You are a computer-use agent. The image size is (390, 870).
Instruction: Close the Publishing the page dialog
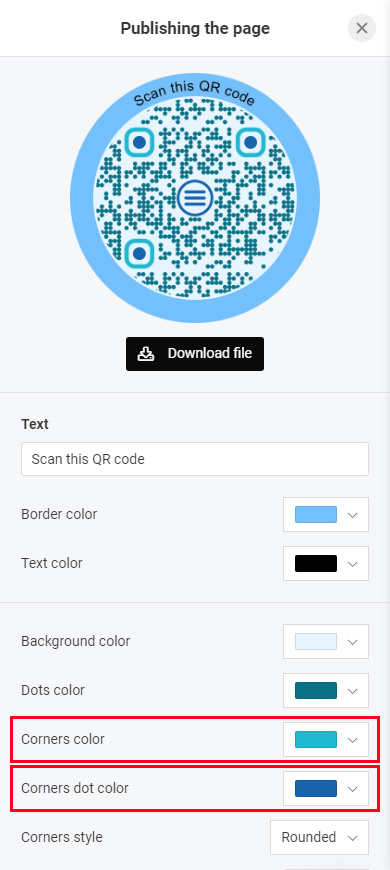click(x=362, y=28)
